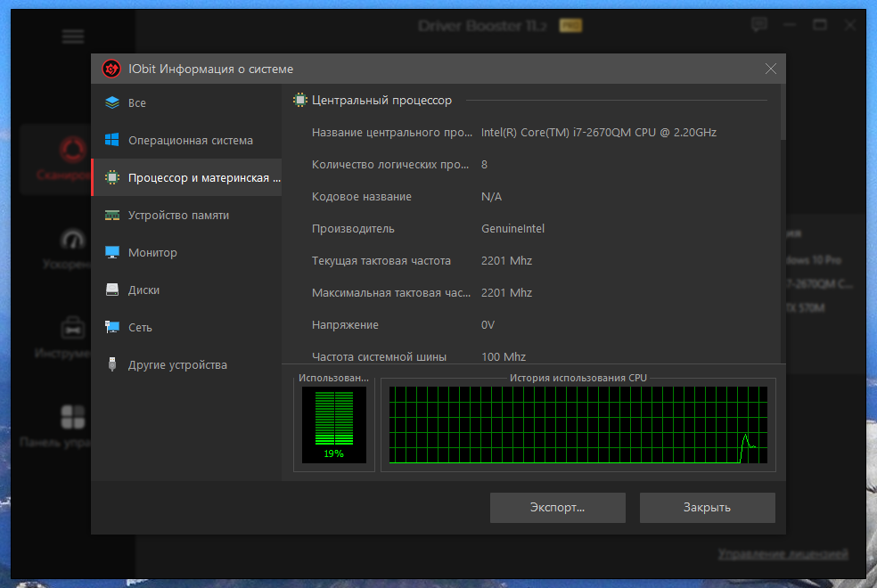The height and width of the screenshot is (588, 877).
Task: Click the disk drive icon beside Диски
Action: click(112, 290)
